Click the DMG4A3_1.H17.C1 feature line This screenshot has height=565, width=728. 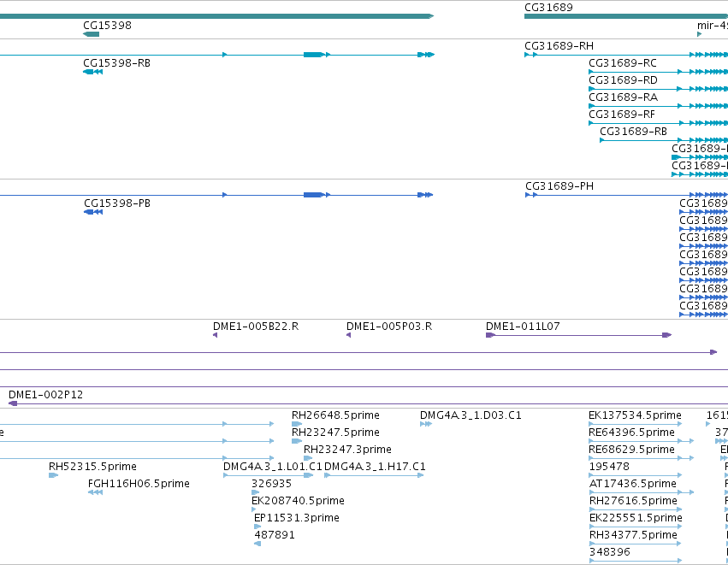[374, 475]
